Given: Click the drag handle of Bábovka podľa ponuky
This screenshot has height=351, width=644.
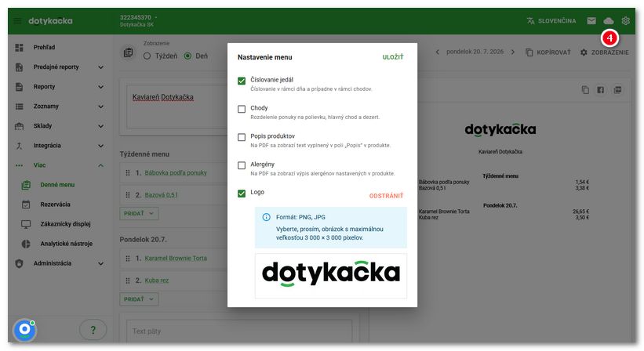Looking at the screenshot, I should [128, 173].
